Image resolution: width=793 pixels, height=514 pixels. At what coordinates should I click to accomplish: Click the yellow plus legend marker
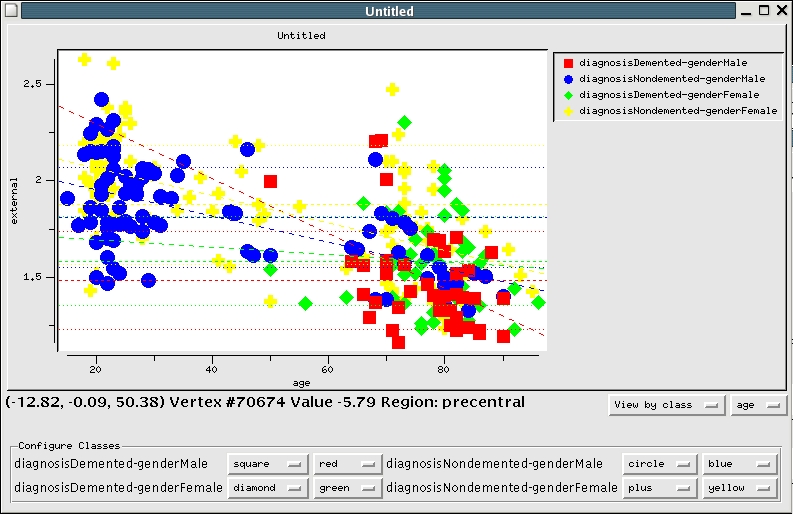click(x=568, y=111)
